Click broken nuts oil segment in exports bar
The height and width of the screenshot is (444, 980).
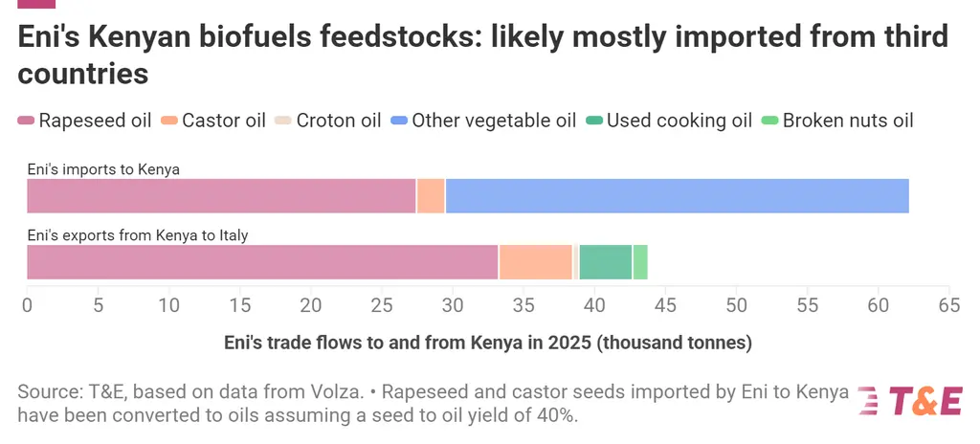point(640,262)
